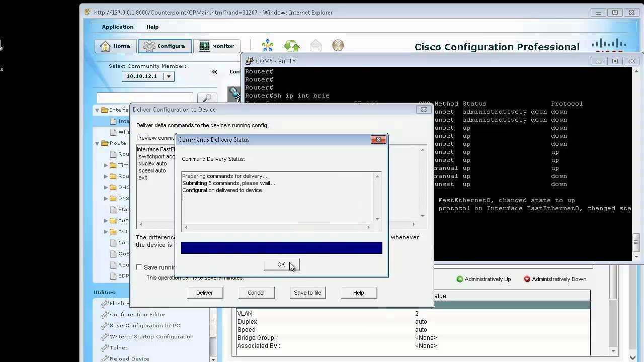This screenshot has width=644, height=362.
Task: Click the blue delivery progress bar
Action: coord(282,248)
